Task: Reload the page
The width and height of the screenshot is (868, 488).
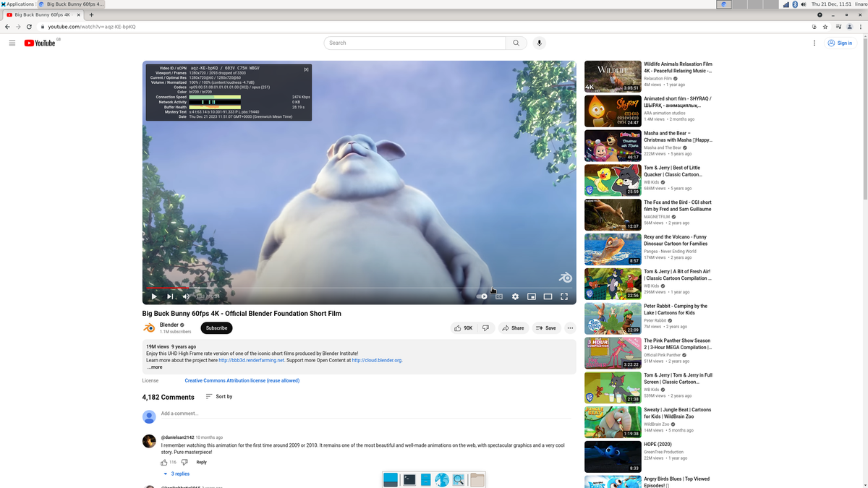Action: click(x=28, y=27)
